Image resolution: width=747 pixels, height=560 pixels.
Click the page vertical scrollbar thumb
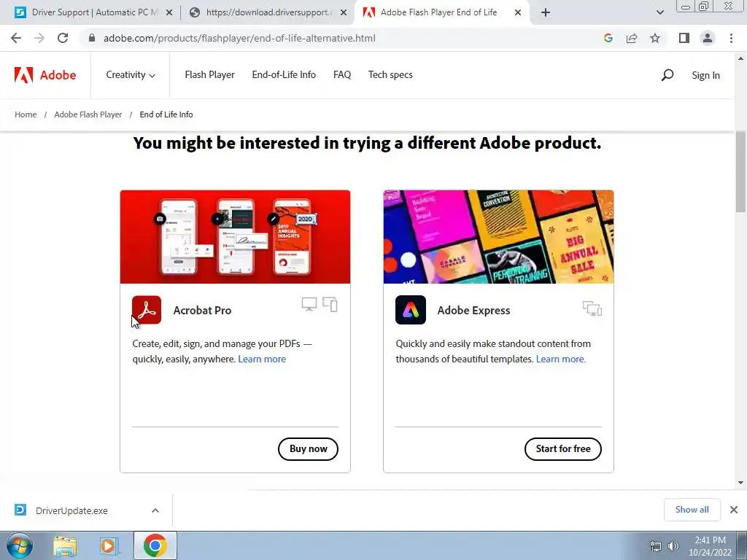(740, 171)
